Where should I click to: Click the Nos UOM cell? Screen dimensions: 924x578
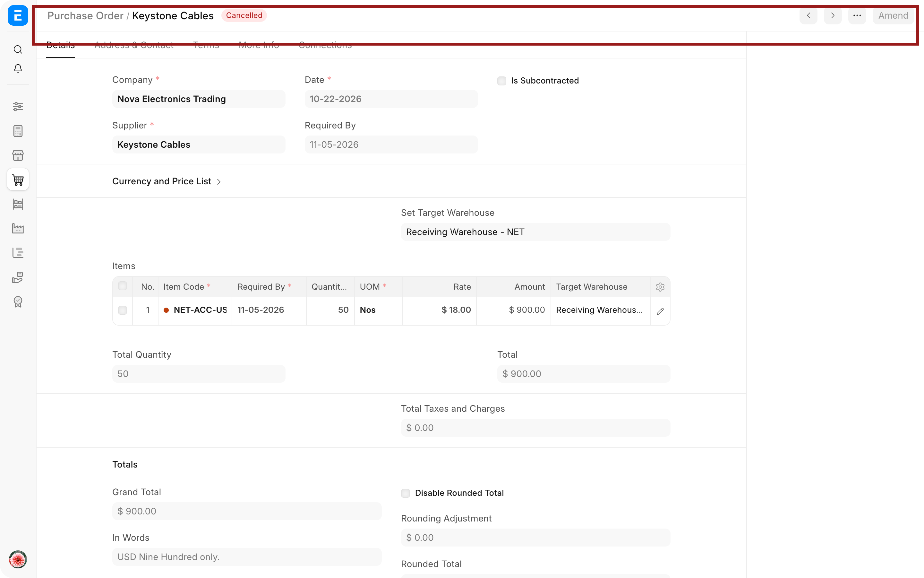point(378,310)
